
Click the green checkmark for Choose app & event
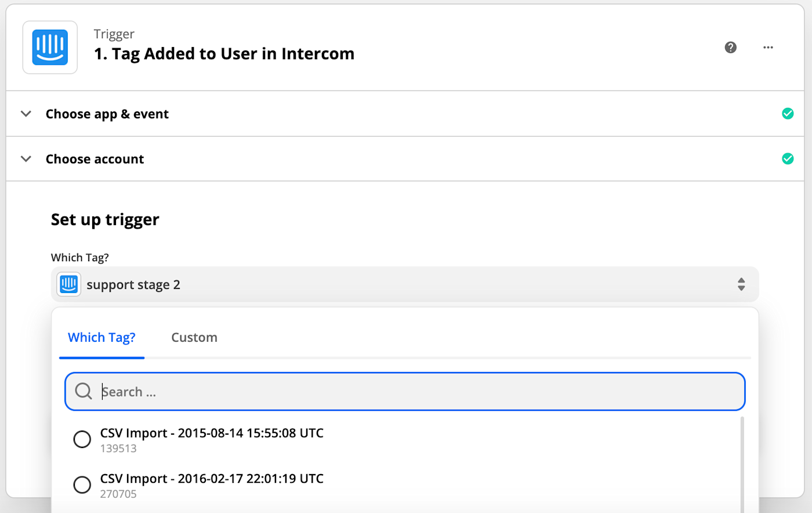pyautogui.click(x=788, y=114)
